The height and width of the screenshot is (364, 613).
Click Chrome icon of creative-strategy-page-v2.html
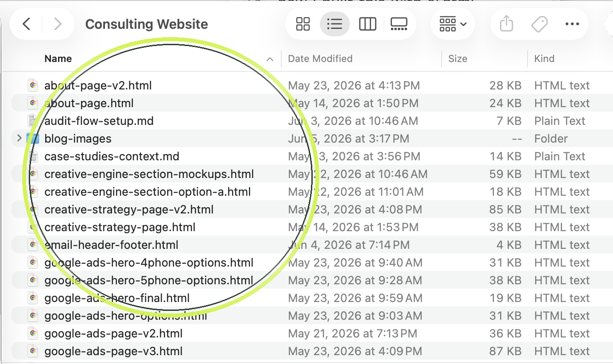tap(32, 209)
